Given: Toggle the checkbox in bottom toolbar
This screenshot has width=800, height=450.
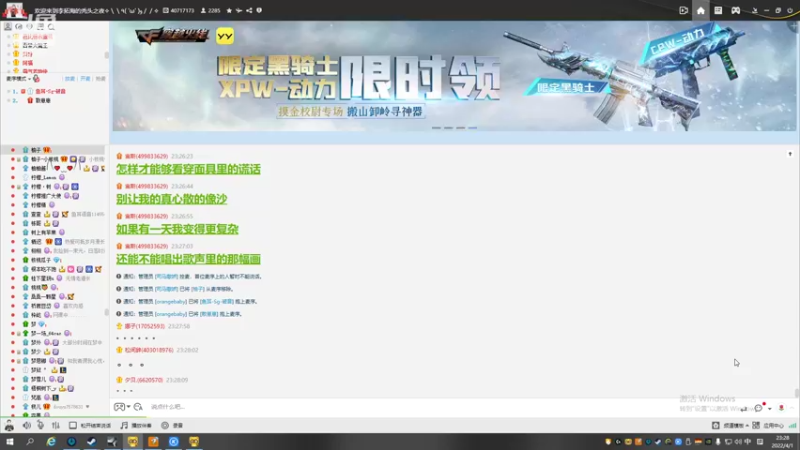Looking at the screenshot, I should pos(73,425).
